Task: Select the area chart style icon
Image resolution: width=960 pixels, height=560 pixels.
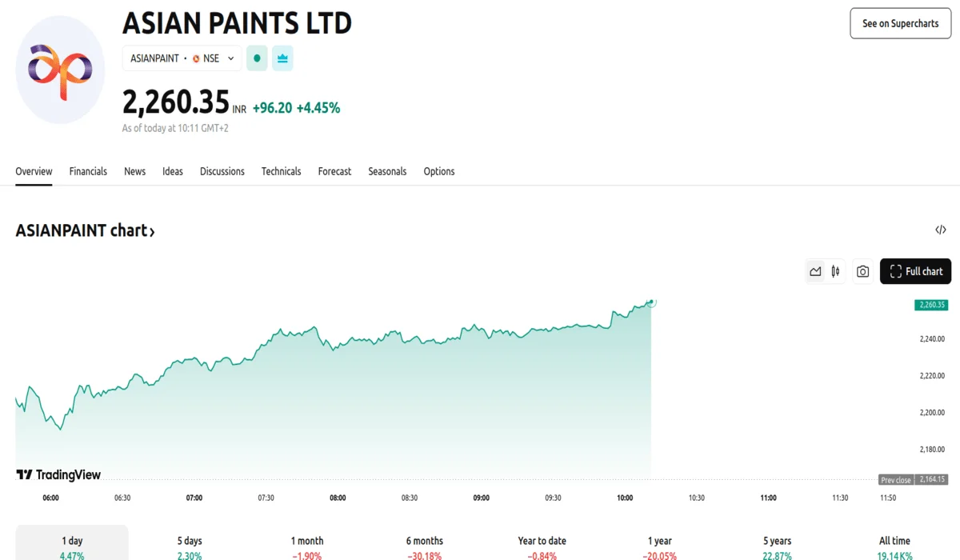Action: (x=815, y=271)
